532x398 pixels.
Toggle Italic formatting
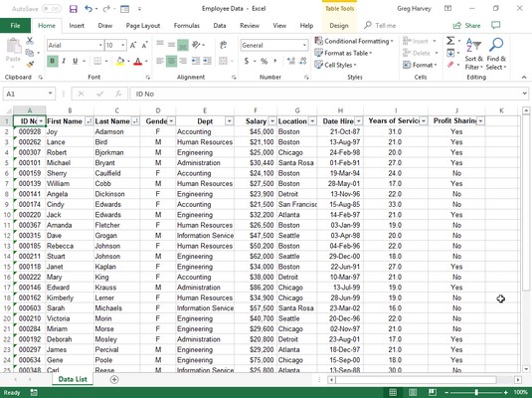64,61
